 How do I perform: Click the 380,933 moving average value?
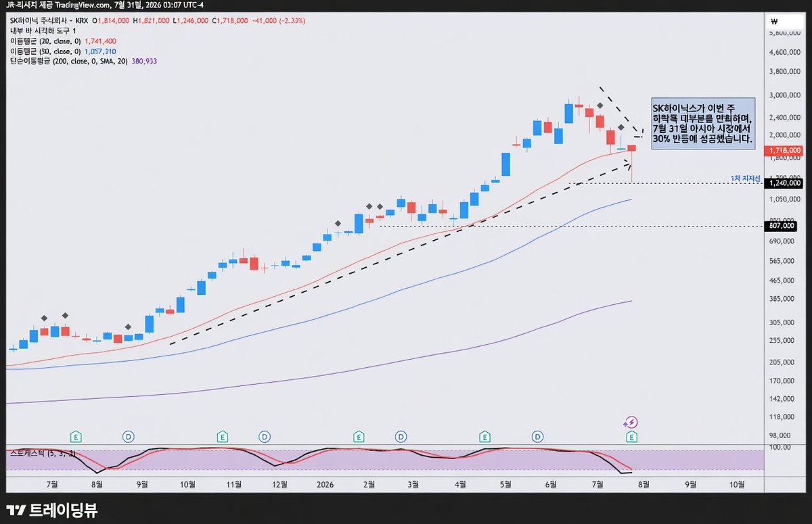pyautogui.click(x=145, y=62)
